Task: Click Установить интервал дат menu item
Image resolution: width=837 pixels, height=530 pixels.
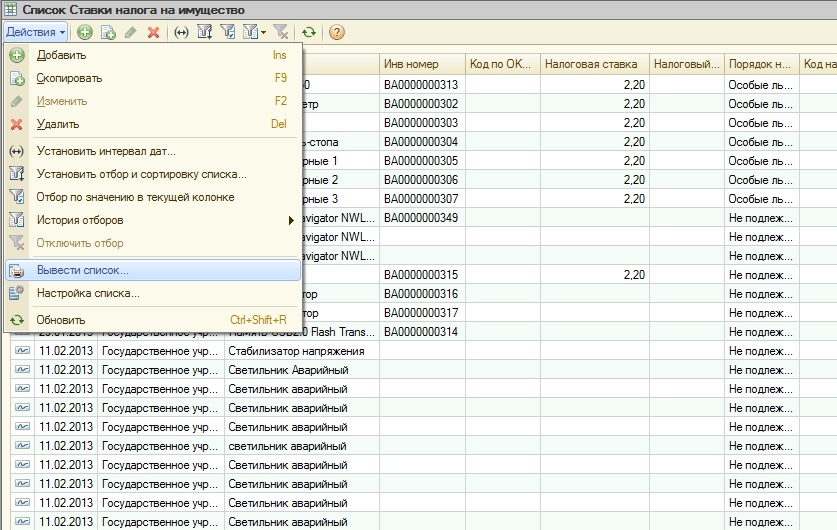Action: [x=106, y=151]
